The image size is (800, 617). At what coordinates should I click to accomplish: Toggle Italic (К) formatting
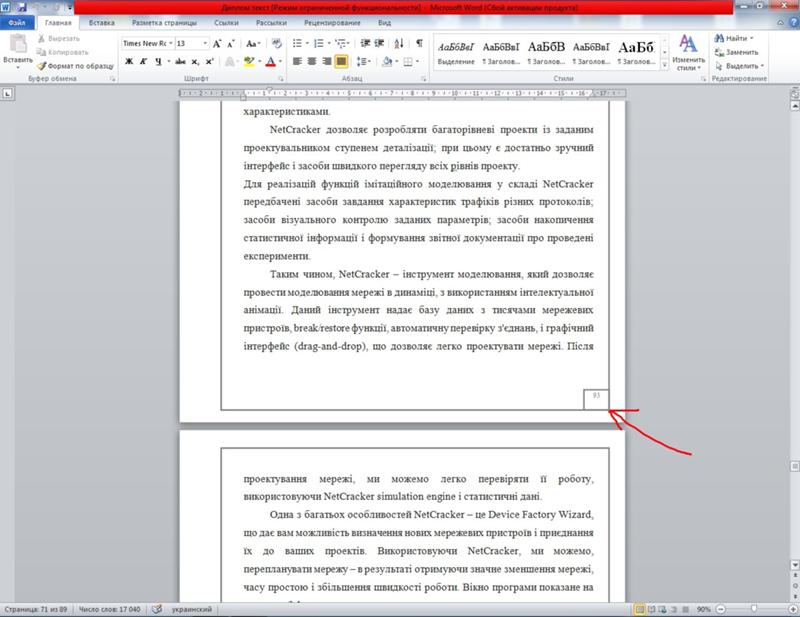143,61
